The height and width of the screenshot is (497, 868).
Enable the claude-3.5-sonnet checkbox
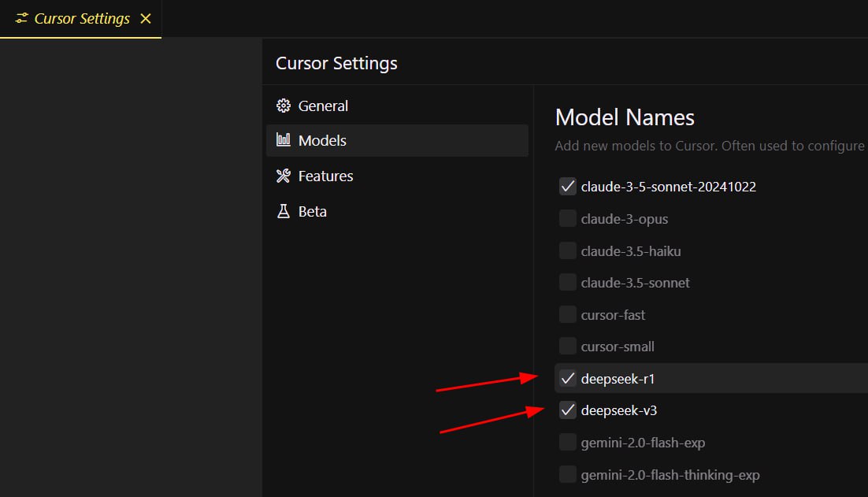pos(567,283)
